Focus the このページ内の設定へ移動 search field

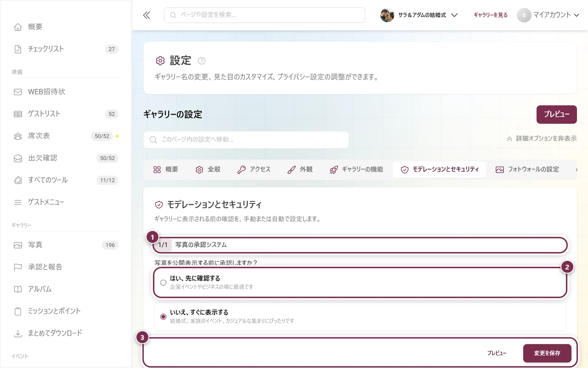pyautogui.click(x=246, y=140)
